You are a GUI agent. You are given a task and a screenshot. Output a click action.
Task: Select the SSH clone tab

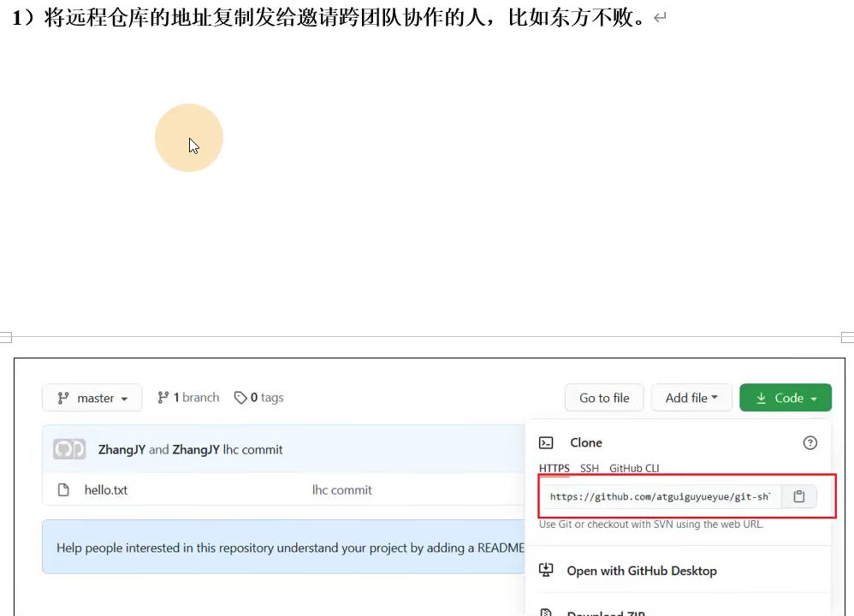[x=590, y=468]
